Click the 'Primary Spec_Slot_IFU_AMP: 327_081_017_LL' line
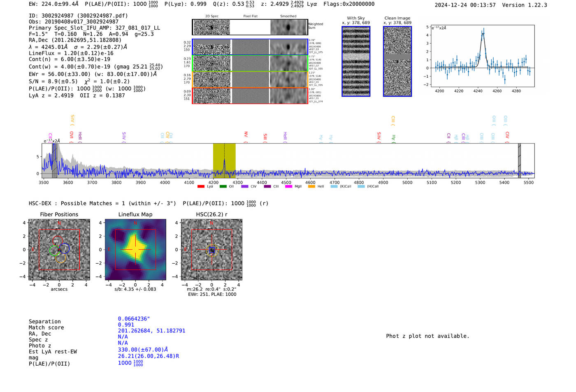Screen dimensions: 576x392 pyautogui.click(x=94, y=28)
